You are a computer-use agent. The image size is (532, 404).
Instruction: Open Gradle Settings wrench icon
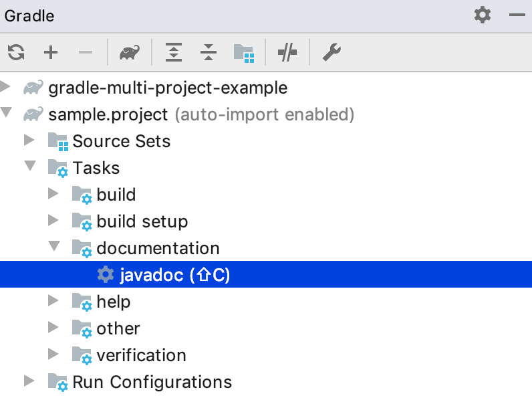click(x=331, y=52)
